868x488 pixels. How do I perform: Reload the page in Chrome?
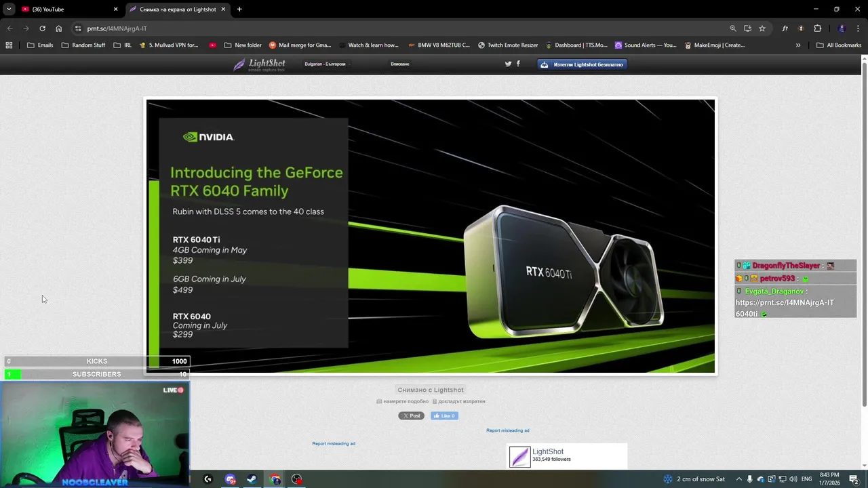click(42, 28)
